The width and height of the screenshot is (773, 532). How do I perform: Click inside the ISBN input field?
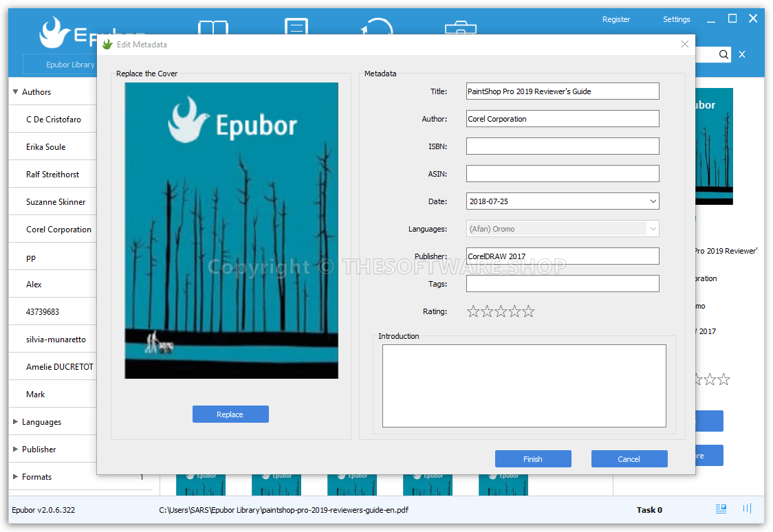(562, 146)
